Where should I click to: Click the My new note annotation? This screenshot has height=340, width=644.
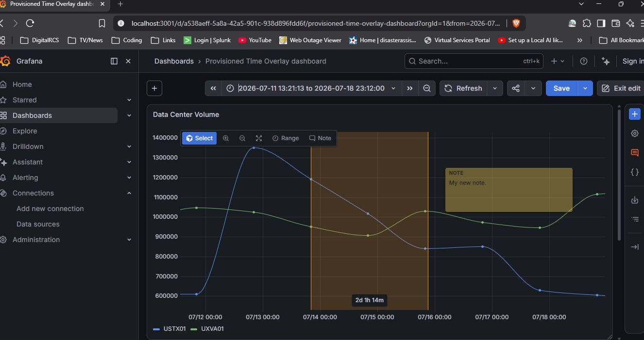coord(508,190)
